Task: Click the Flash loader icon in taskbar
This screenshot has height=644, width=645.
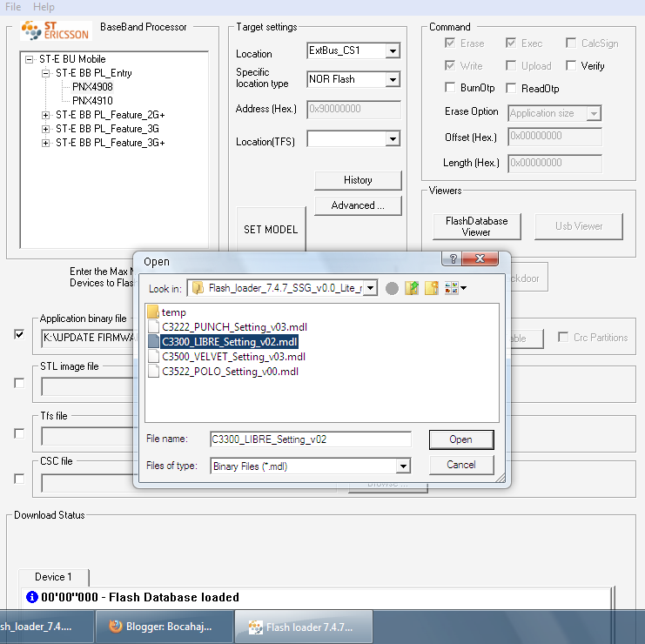Action: [x=255, y=627]
